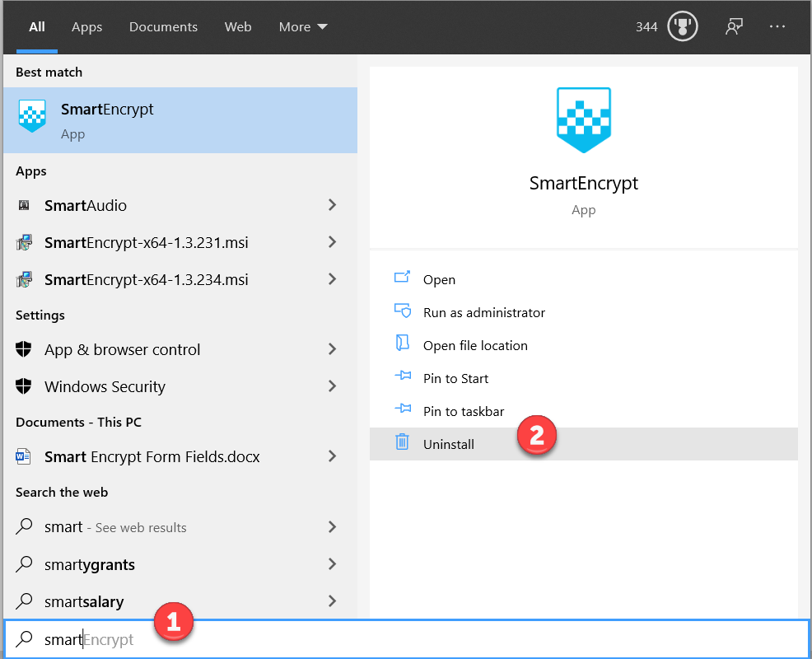
Task: Expand the SmartEncrypt-x64-1.3.234.msi arrow
Action: point(333,279)
